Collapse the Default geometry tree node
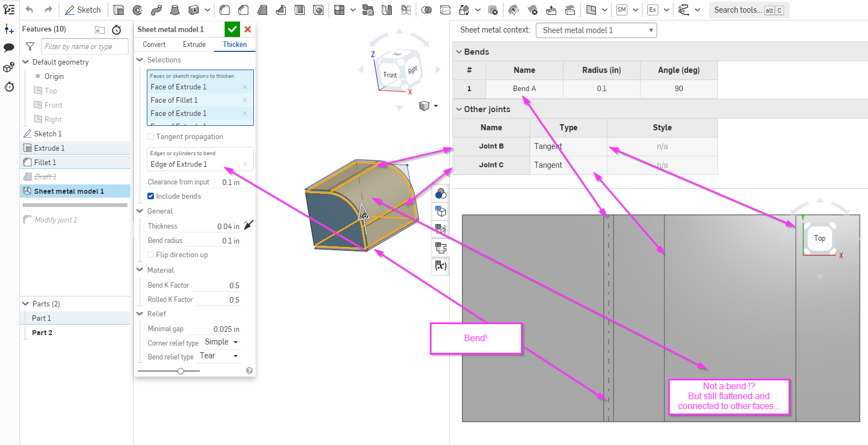This screenshot has width=868, height=445. pos(25,62)
